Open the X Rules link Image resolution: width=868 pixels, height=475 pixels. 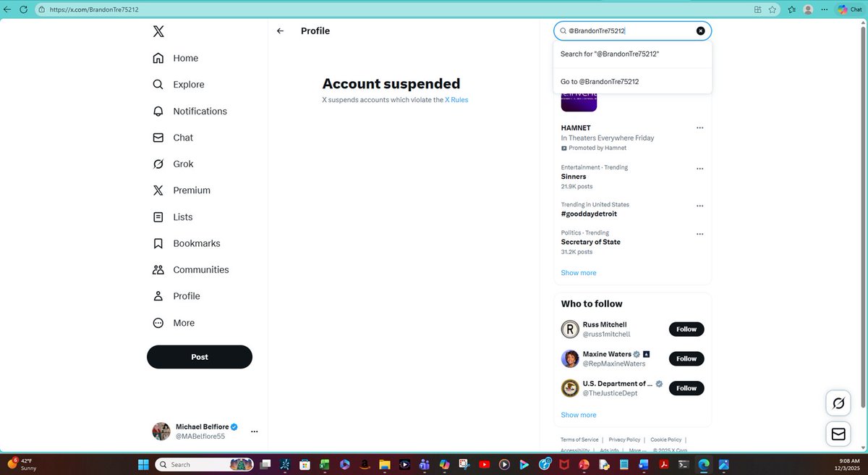(x=456, y=100)
